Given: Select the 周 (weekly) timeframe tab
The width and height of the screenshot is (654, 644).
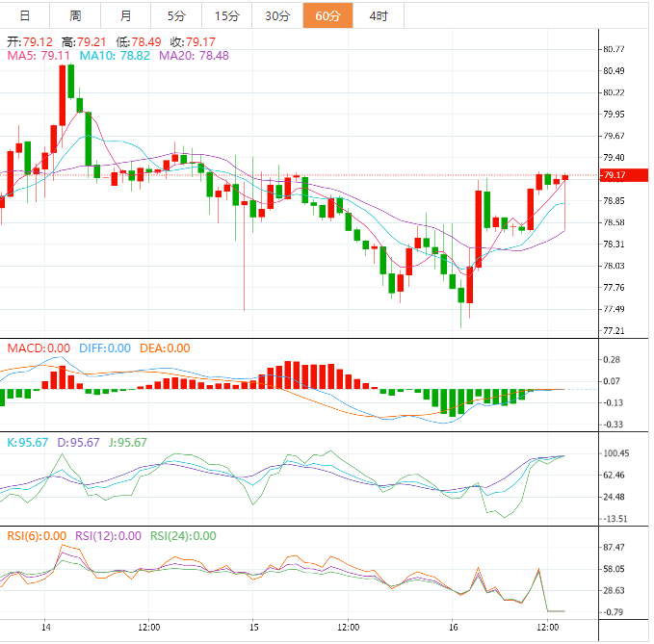Looking at the screenshot, I should click(75, 15).
